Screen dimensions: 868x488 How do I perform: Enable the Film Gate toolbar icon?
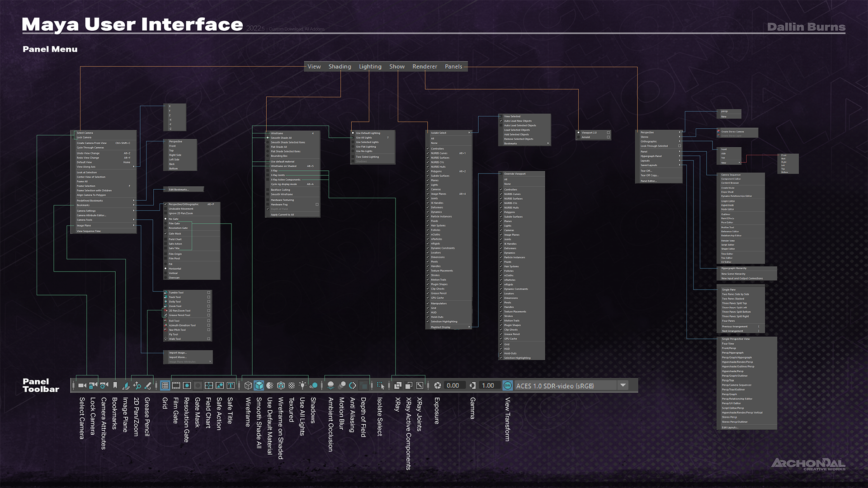(176, 385)
